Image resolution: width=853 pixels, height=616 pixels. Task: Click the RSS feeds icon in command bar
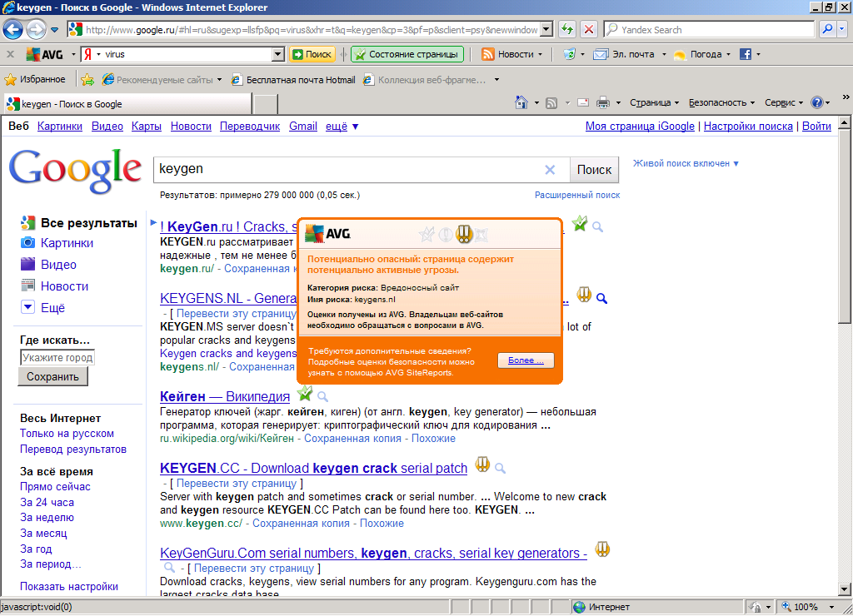[551, 102]
